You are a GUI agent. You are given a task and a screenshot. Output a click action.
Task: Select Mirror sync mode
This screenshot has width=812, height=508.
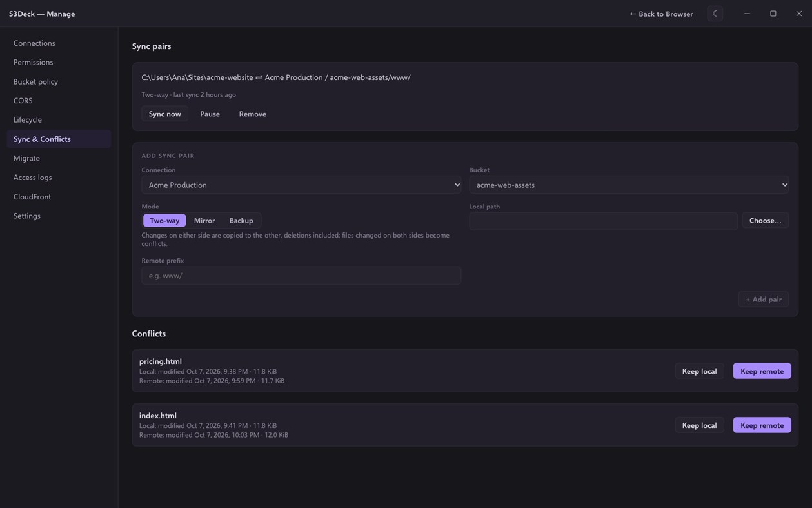(x=204, y=221)
